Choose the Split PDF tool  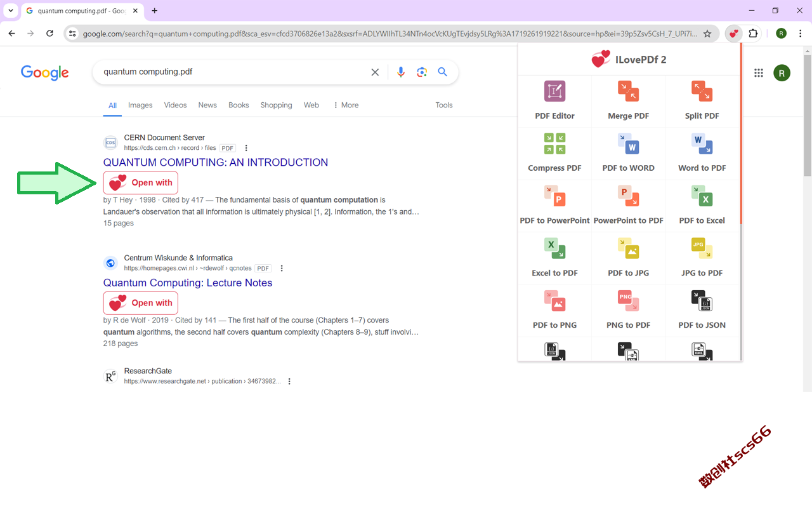pyautogui.click(x=702, y=101)
